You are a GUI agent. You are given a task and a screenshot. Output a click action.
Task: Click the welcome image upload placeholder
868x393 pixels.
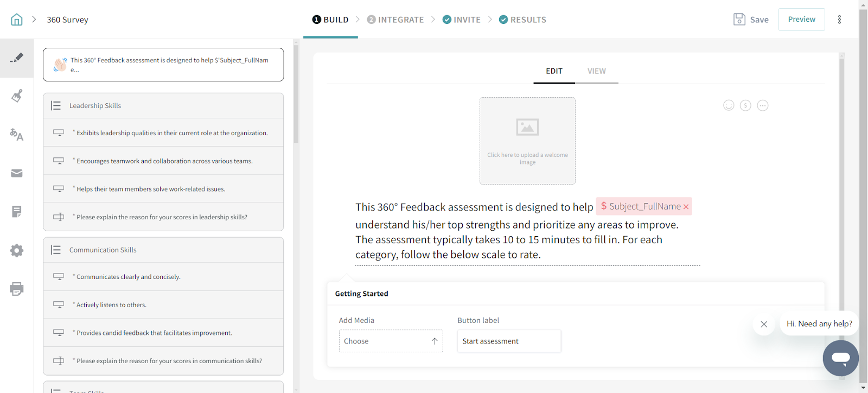pyautogui.click(x=527, y=141)
